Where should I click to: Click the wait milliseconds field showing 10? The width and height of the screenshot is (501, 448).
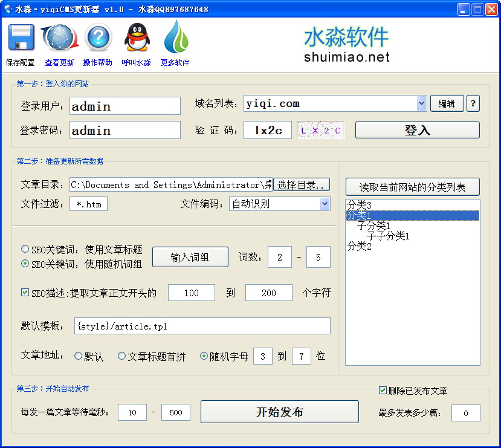pyautogui.click(x=132, y=412)
